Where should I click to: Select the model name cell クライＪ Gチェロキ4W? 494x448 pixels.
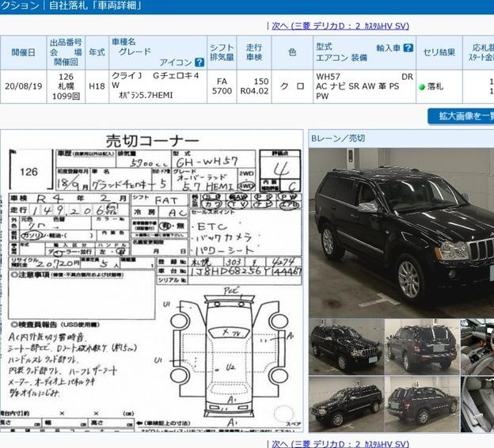click(158, 86)
